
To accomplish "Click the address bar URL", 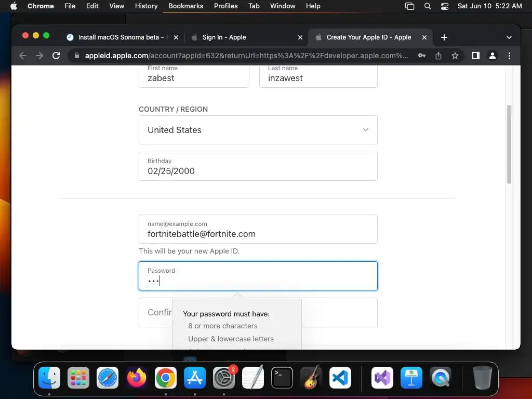I will (246, 56).
